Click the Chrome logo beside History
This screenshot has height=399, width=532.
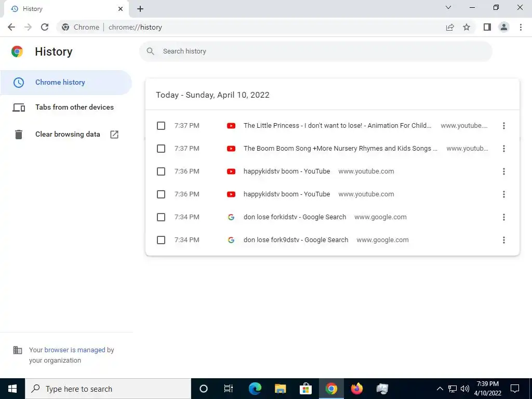click(17, 51)
